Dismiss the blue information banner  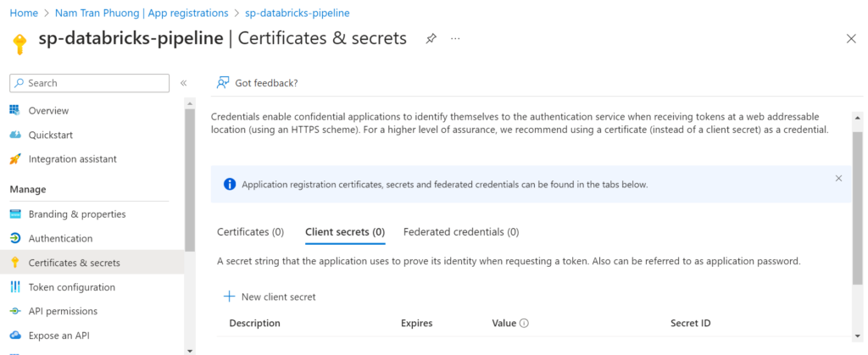pos(838,179)
